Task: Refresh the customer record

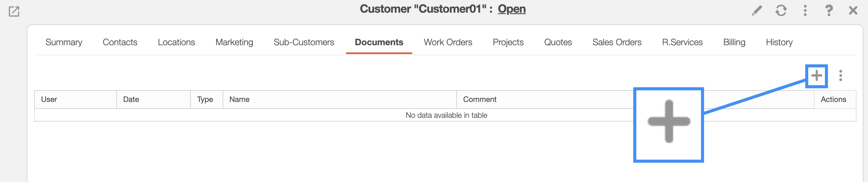Action: pos(781,10)
